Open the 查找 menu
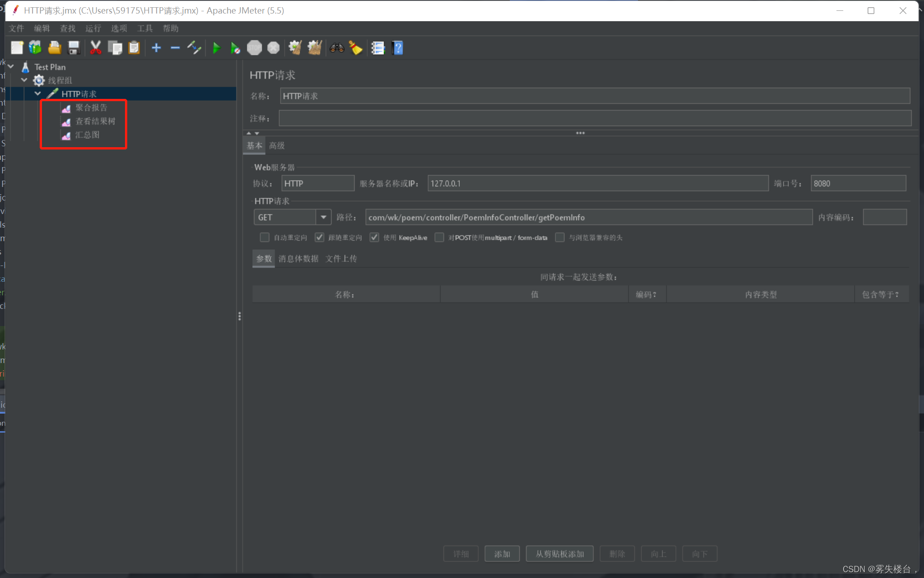Image resolution: width=924 pixels, height=578 pixels. click(x=68, y=28)
